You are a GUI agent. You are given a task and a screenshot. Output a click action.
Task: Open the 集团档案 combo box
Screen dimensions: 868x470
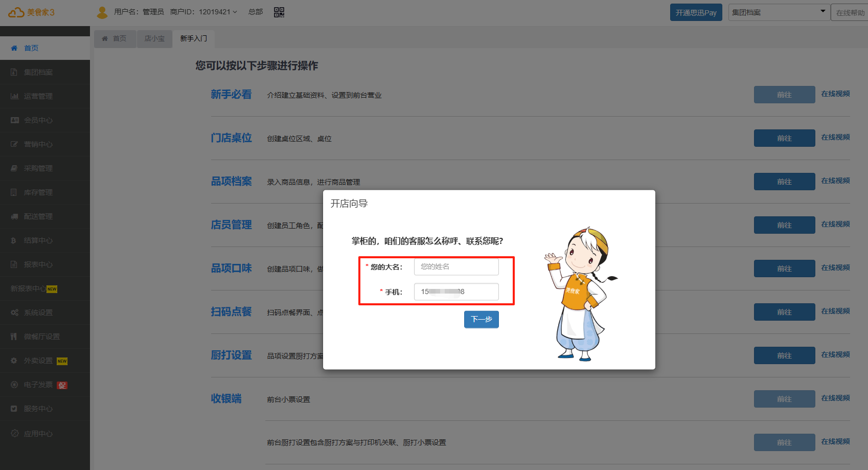778,12
